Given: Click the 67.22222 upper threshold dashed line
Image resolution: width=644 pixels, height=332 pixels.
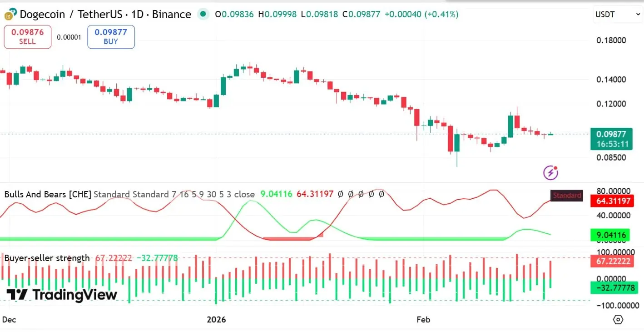Looking at the screenshot, I should [x=318, y=257].
